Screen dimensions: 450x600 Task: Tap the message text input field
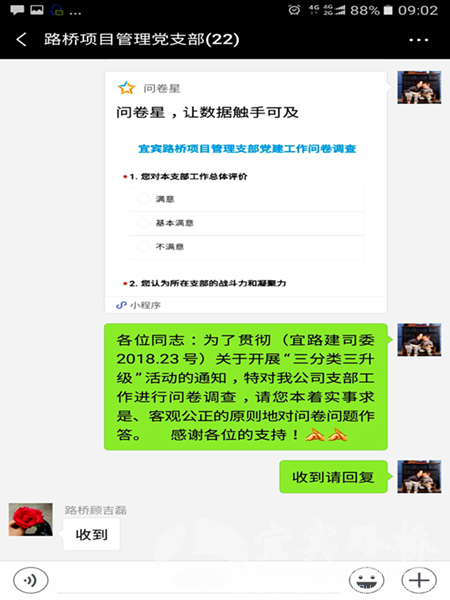click(199, 581)
